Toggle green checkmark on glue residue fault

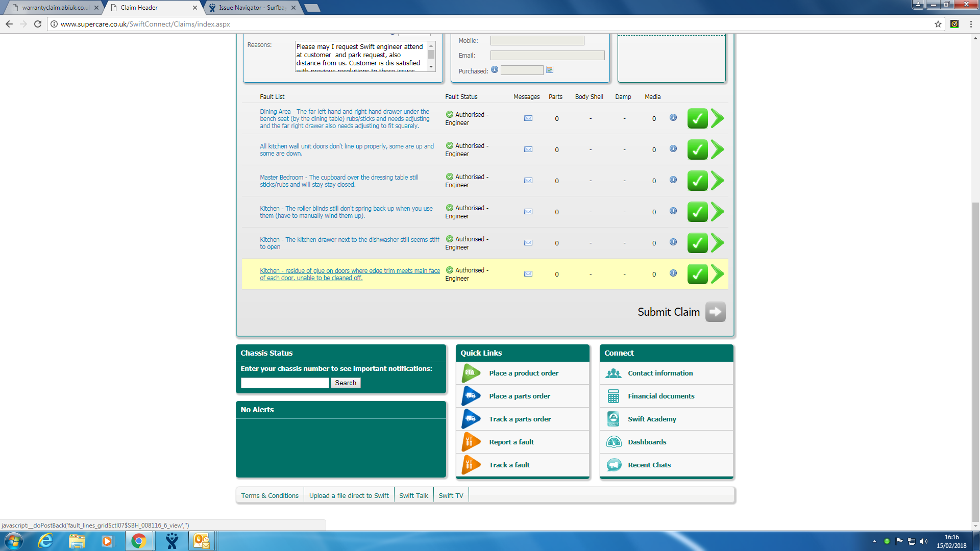click(x=697, y=274)
